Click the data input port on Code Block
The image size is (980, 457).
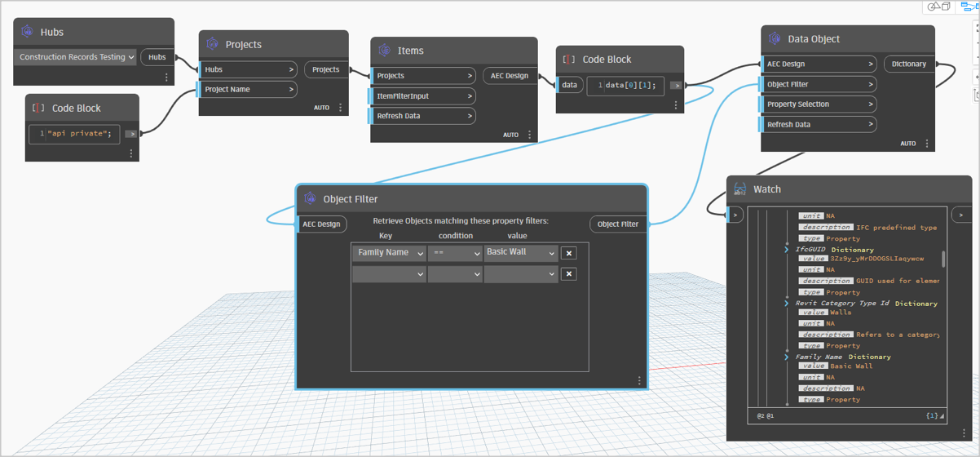pos(569,85)
